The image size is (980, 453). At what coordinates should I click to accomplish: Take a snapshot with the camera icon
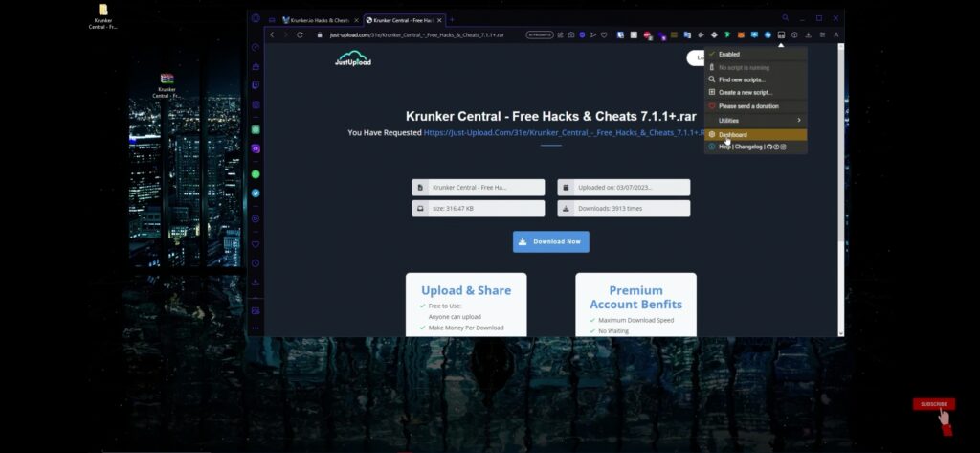coord(571,35)
